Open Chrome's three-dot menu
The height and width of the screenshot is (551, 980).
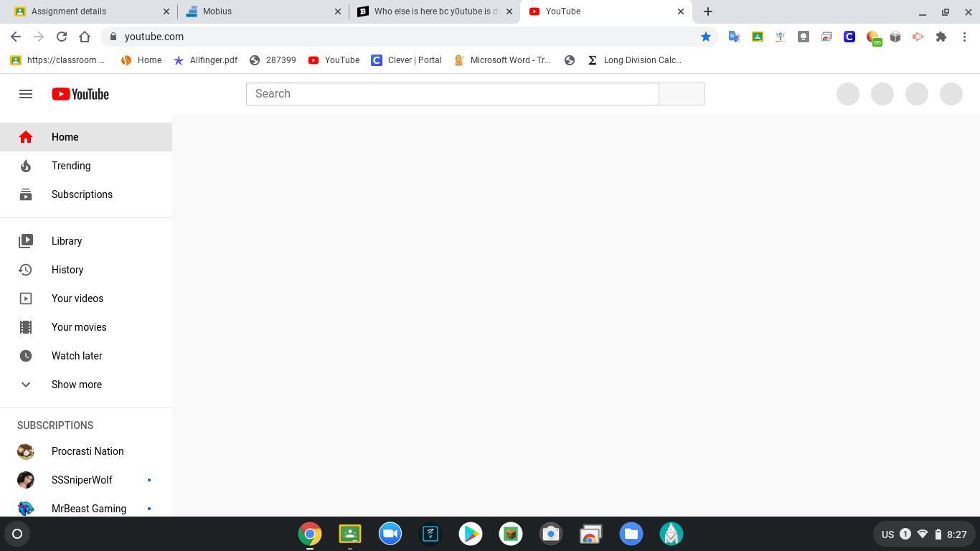point(965,37)
